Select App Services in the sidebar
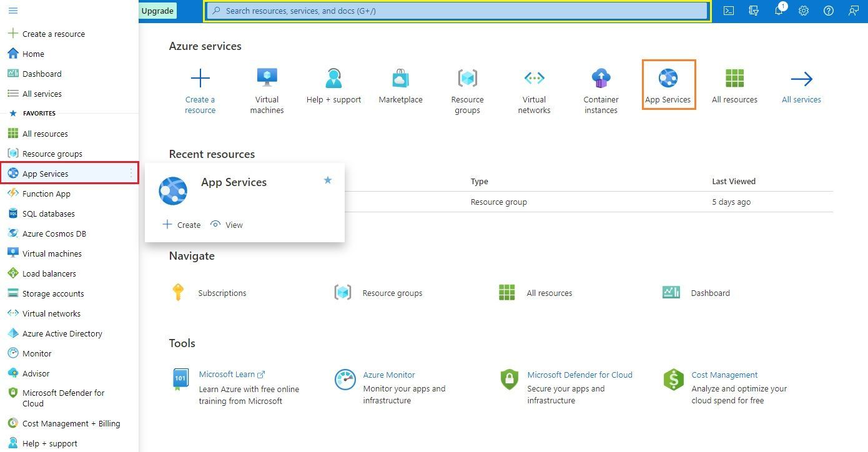 coord(69,174)
